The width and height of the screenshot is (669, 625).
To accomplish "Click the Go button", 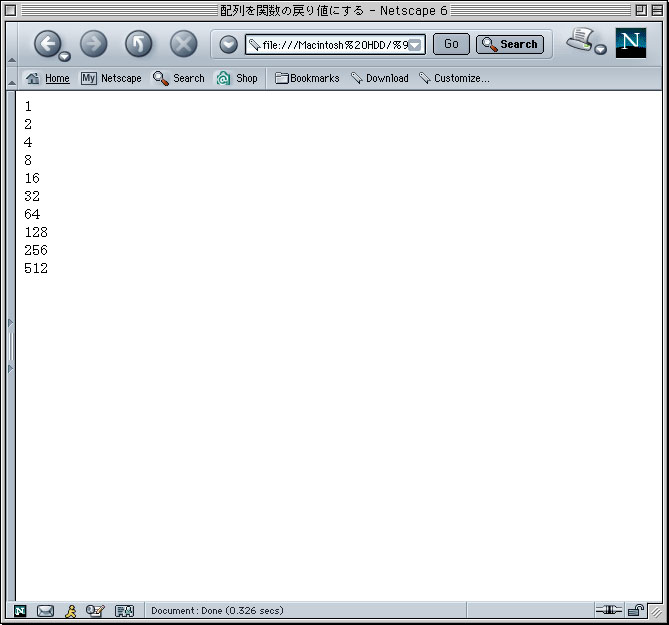I will [451, 44].
